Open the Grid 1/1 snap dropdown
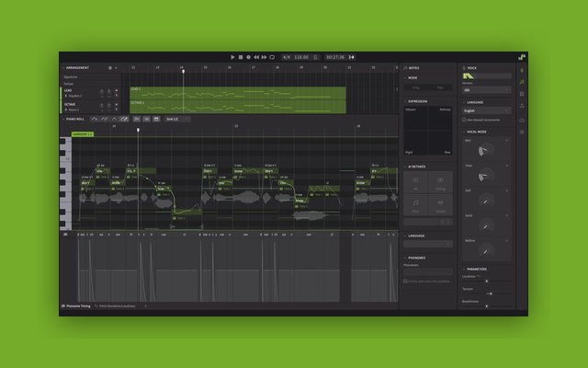Viewport: 588px width, 368px height. (x=177, y=119)
